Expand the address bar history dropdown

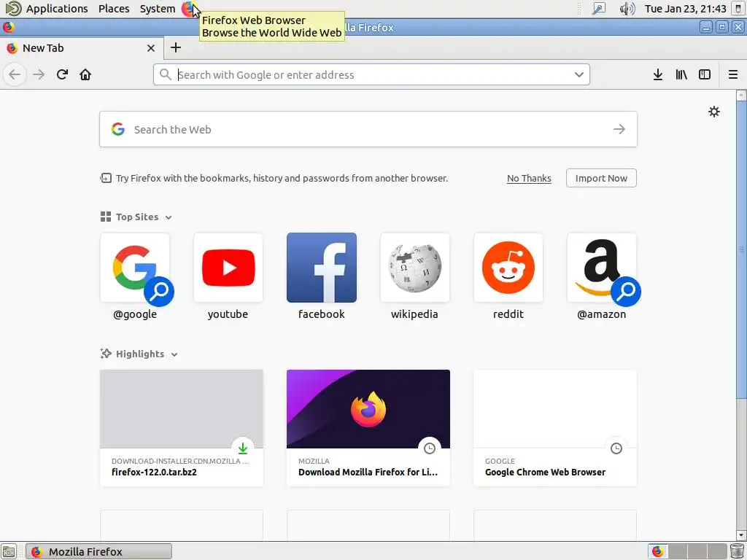pos(578,75)
